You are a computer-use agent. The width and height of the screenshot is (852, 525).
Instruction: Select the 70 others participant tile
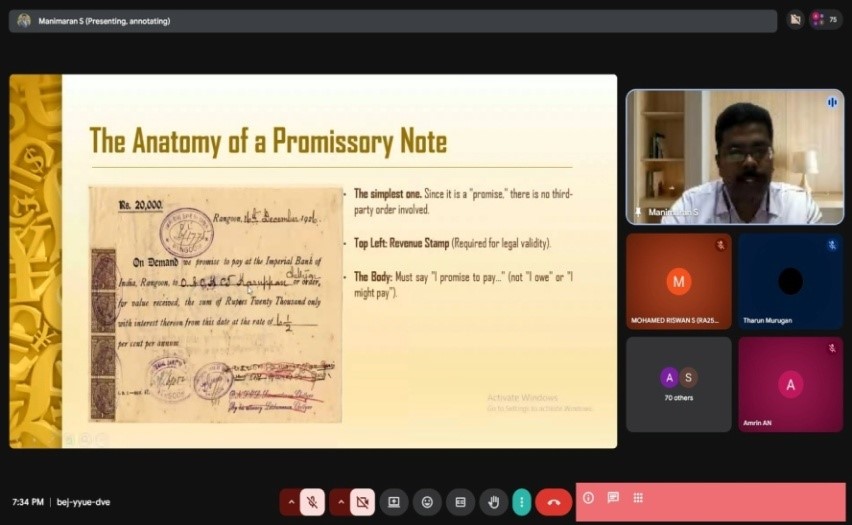[x=679, y=385]
